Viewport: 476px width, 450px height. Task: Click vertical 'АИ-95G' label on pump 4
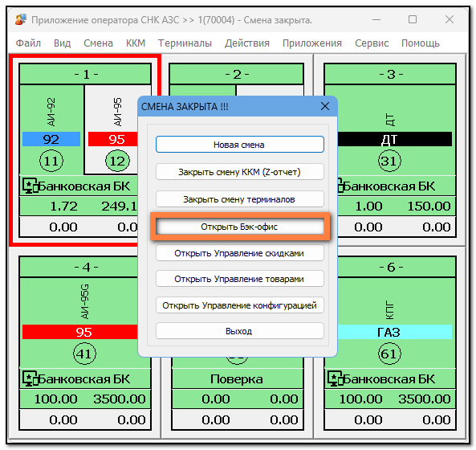click(x=85, y=301)
